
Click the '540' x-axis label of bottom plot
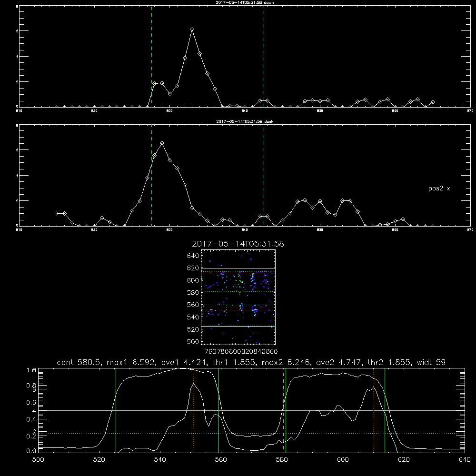pyautogui.click(x=160, y=460)
